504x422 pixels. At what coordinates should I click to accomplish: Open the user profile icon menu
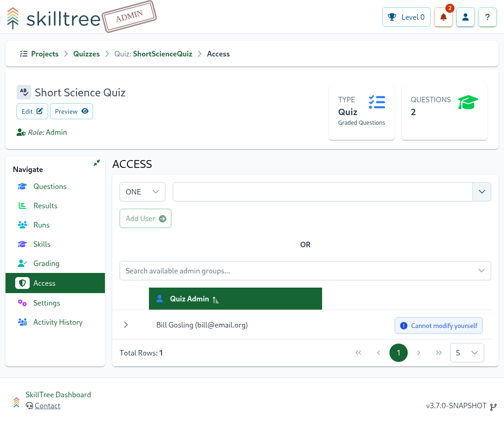466,17
